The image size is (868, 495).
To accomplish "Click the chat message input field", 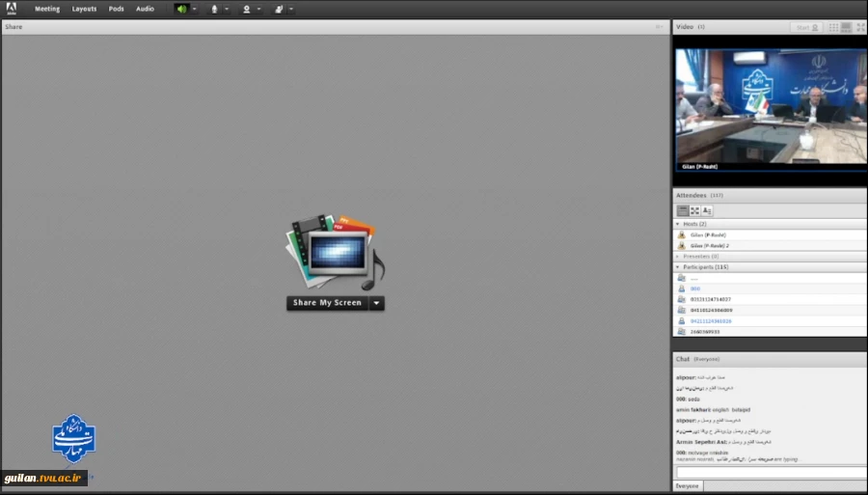I will (x=772, y=472).
